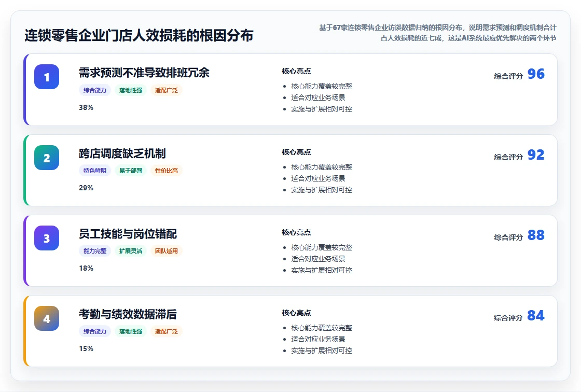Click 核心亮点 heading in 考勤与绩效 card
The height and width of the screenshot is (392, 581).
pyautogui.click(x=296, y=313)
